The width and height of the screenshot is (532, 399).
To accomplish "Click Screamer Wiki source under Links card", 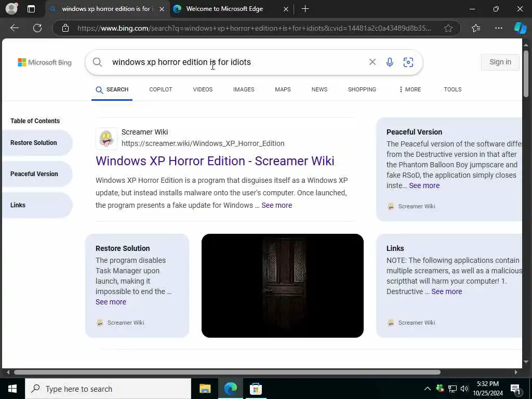I will (411, 323).
